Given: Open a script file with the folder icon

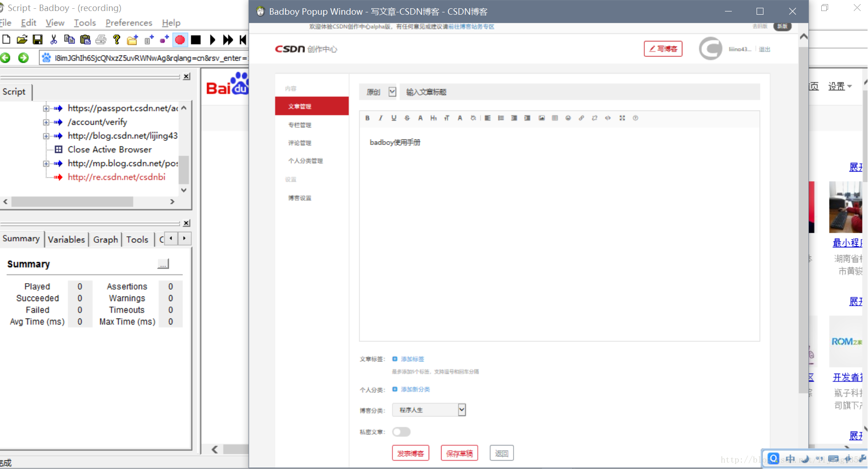Looking at the screenshot, I should [x=22, y=39].
